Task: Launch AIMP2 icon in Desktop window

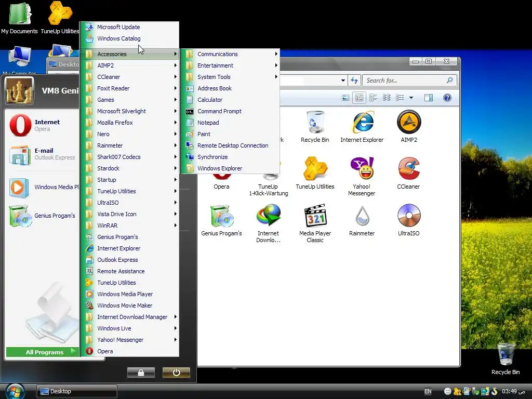Action: [409, 126]
